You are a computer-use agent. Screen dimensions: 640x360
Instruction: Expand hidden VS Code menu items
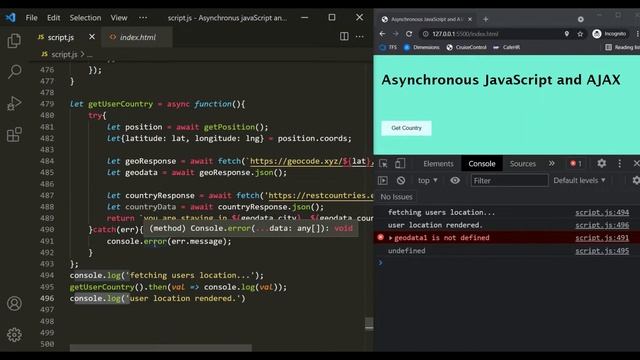coord(143,18)
